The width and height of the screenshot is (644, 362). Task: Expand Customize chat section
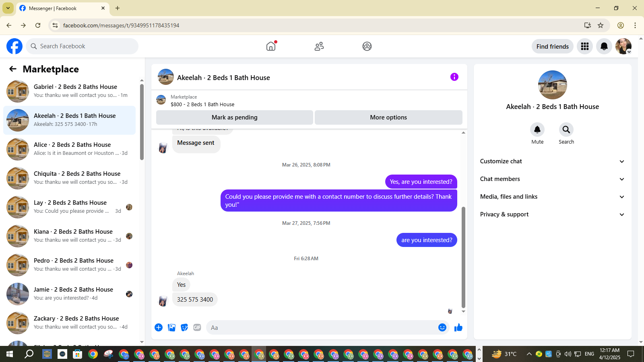pos(552,161)
